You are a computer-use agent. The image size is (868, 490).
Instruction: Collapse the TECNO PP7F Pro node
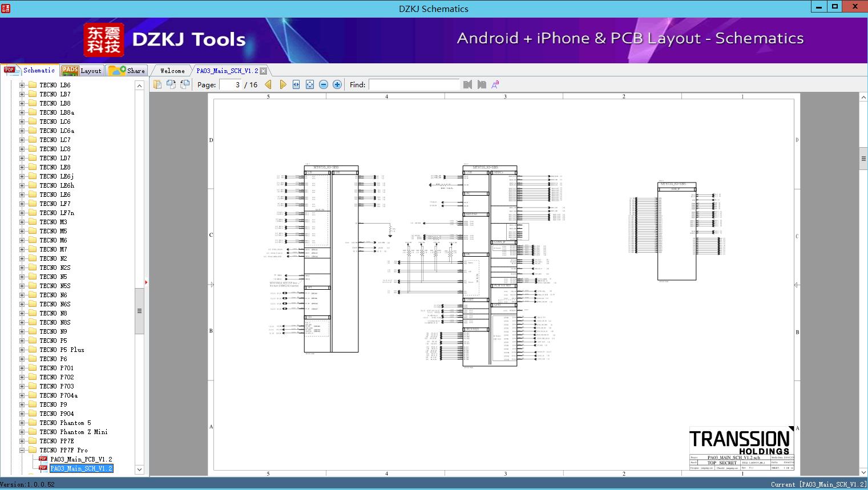tap(22, 450)
